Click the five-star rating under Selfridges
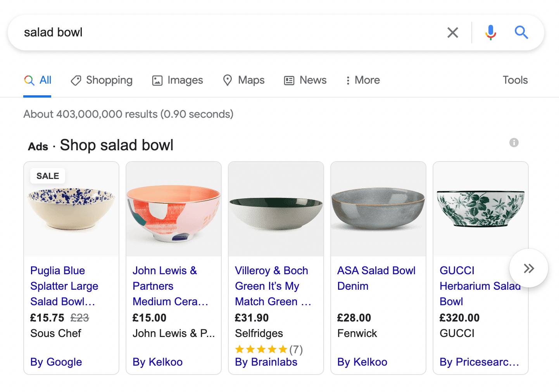Viewport: 559px width, 392px height. coord(261,349)
